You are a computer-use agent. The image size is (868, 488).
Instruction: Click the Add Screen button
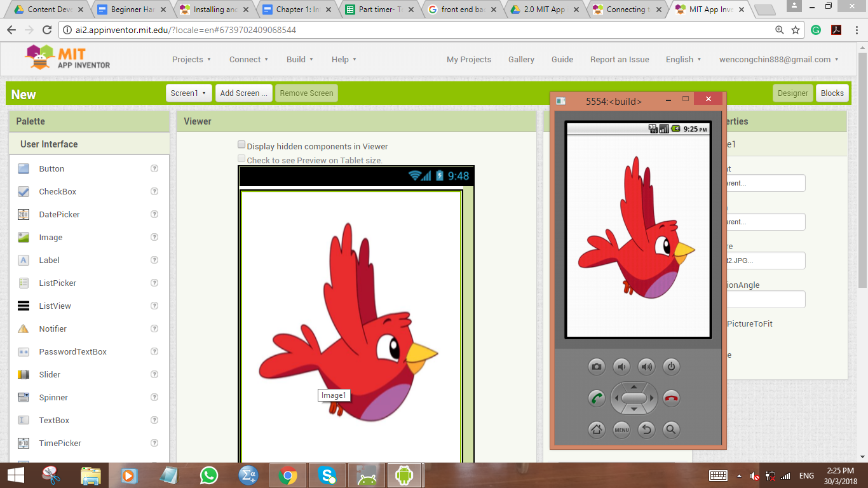(243, 93)
